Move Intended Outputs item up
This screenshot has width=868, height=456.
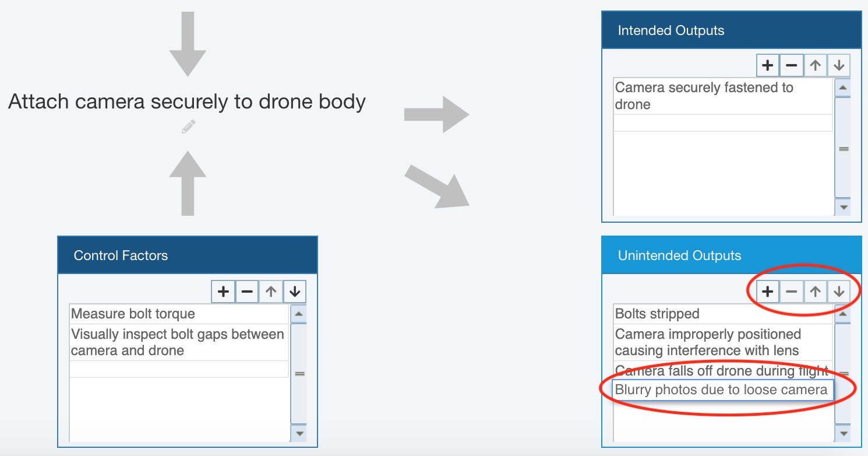point(815,65)
